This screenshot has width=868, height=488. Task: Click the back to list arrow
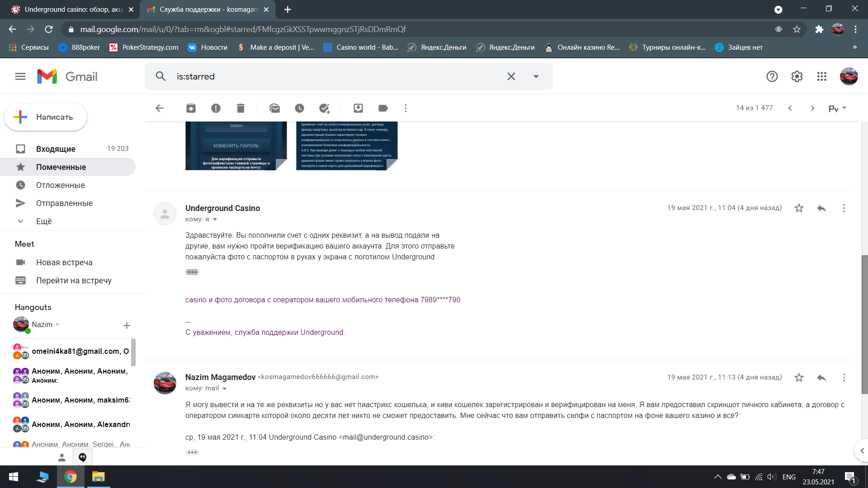tap(159, 108)
